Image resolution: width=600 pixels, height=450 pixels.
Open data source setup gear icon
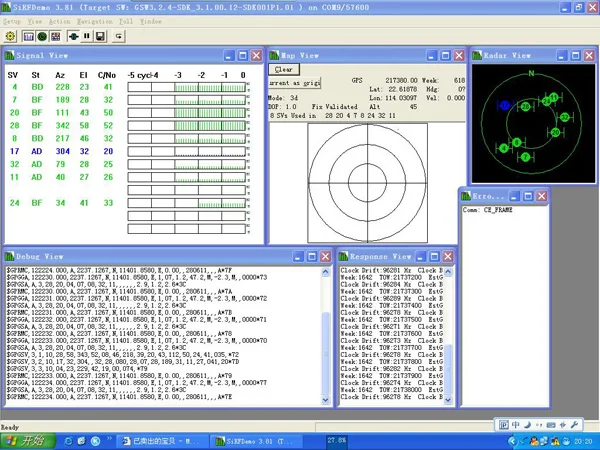tap(10, 36)
